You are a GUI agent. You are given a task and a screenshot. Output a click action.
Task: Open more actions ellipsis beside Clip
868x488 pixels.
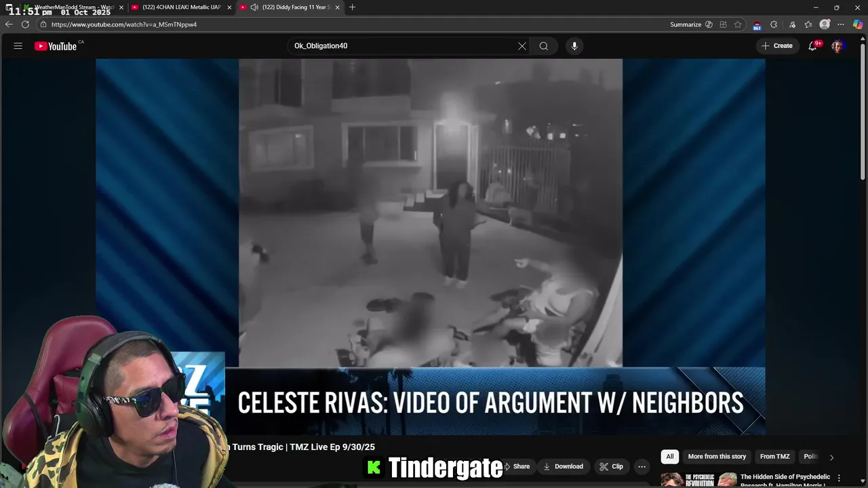click(642, 466)
